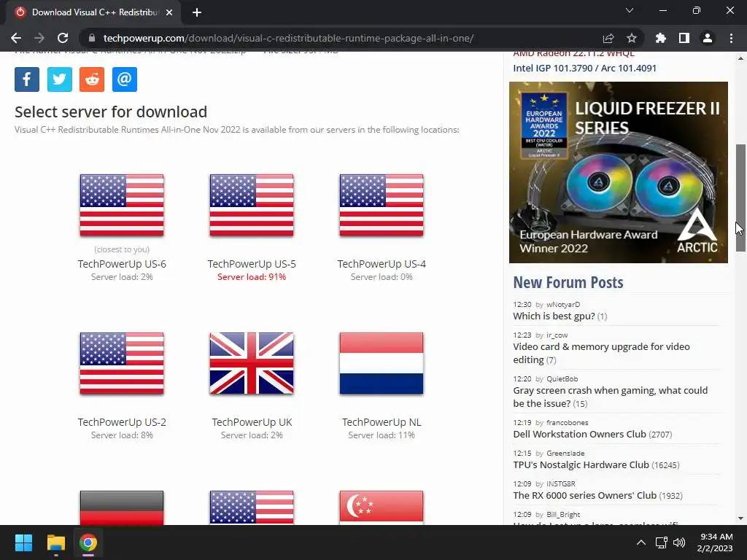This screenshot has height=560, width=747.
Task: Share page via Twitter icon
Action: point(60,79)
